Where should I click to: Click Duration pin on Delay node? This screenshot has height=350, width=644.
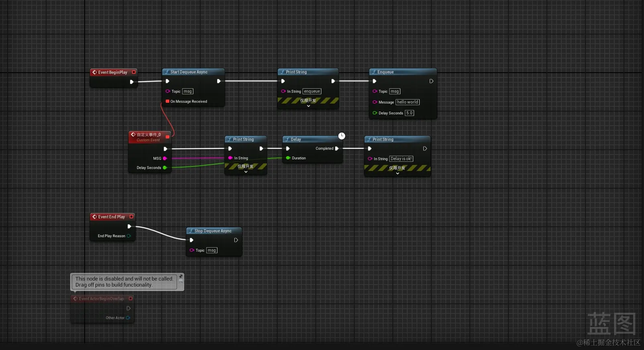[288, 158]
